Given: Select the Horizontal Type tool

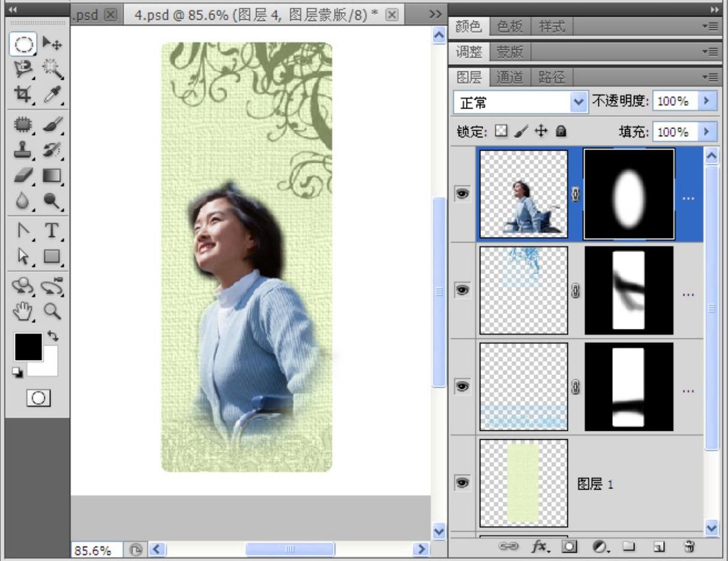Looking at the screenshot, I should coord(52,230).
